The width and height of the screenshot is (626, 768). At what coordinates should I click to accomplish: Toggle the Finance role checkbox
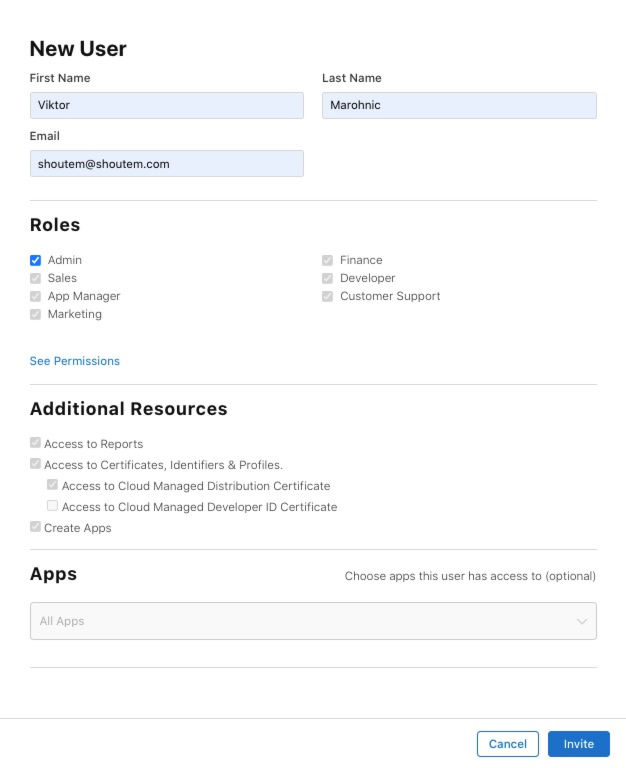[x=328, y=260]
